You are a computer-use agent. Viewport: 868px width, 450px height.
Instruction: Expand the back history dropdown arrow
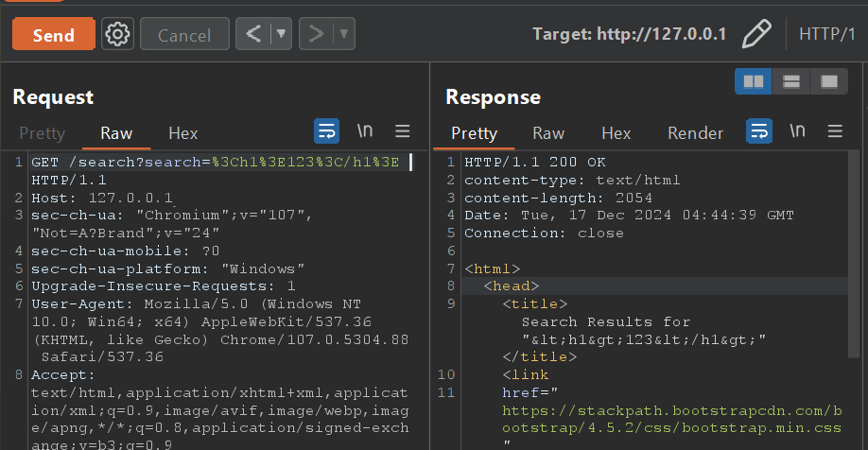coord(281,35)
